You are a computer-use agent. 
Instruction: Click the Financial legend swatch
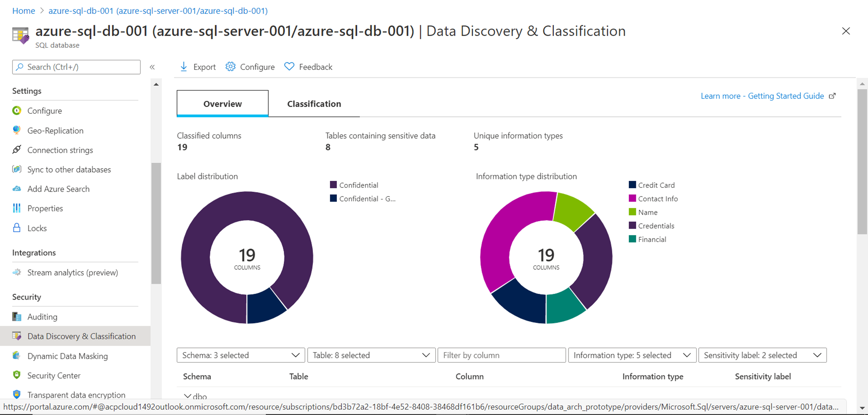click(x=632, y=239)
